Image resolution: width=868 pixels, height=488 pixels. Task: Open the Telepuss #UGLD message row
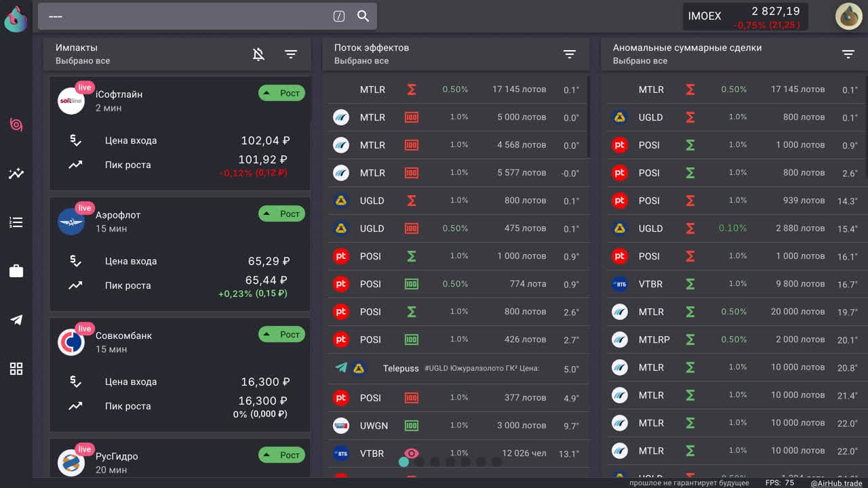pos(456,368)
